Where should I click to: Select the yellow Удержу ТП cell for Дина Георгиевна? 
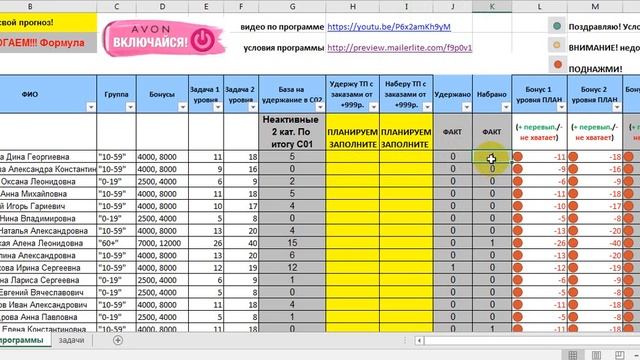point(353,157)
